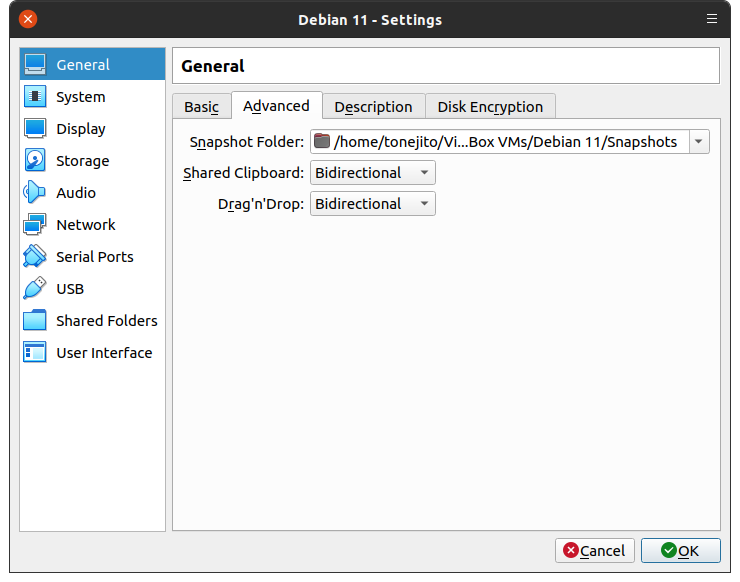The height and width of the screenshot is (582, 740).
Task: Open the Storage disk icon
Action: coord(35,161)
